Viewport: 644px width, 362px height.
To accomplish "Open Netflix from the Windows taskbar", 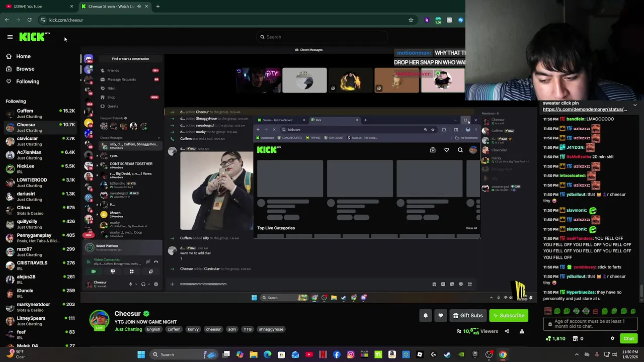I will 323,354.
